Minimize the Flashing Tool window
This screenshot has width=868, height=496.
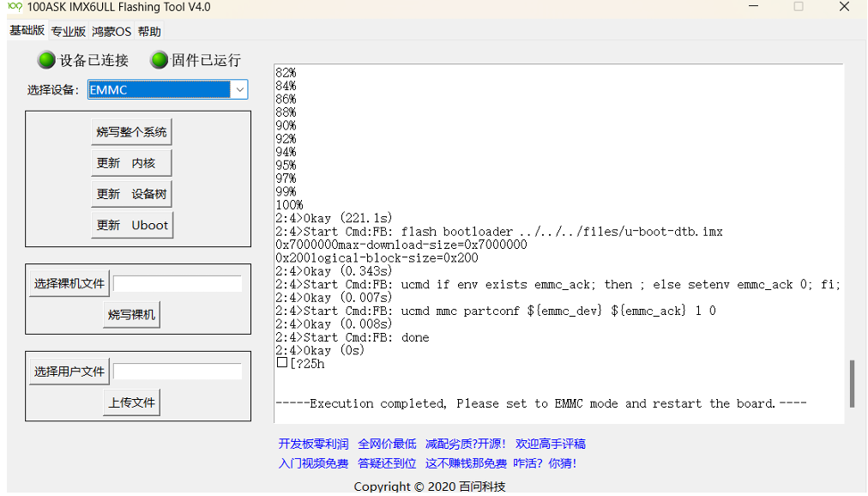pyautogui.click(x=753, y=7)
